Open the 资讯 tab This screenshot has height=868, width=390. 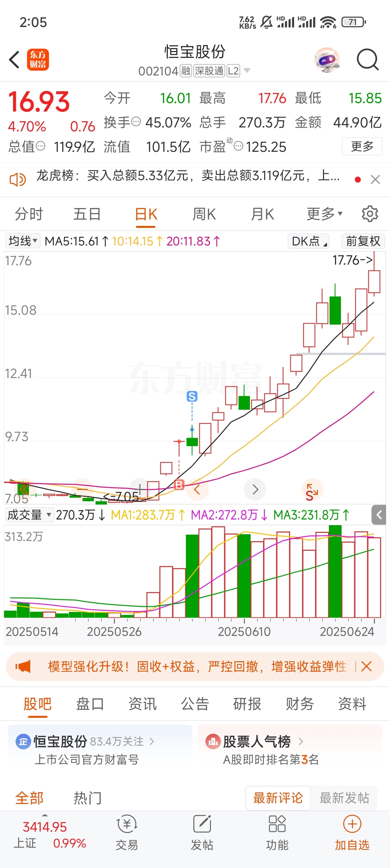142,704
